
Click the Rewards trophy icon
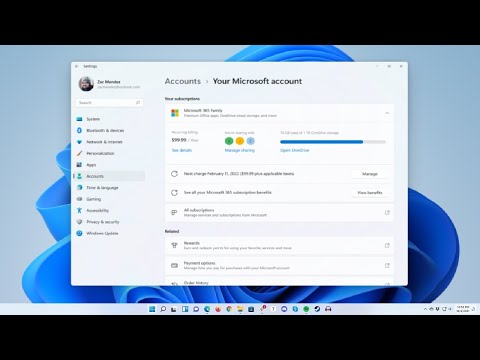[174, 245]
